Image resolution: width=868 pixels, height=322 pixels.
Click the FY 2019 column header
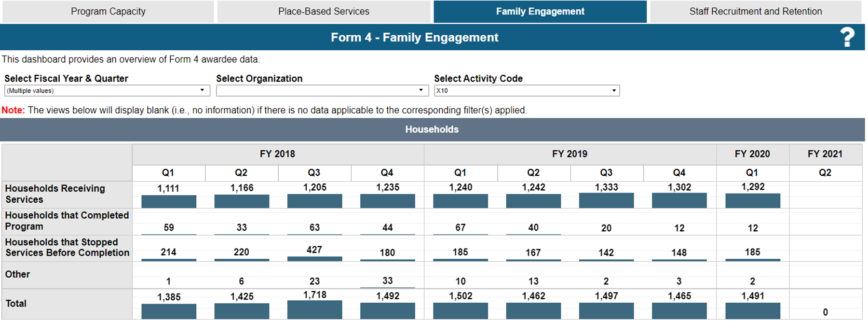point(570,154)
